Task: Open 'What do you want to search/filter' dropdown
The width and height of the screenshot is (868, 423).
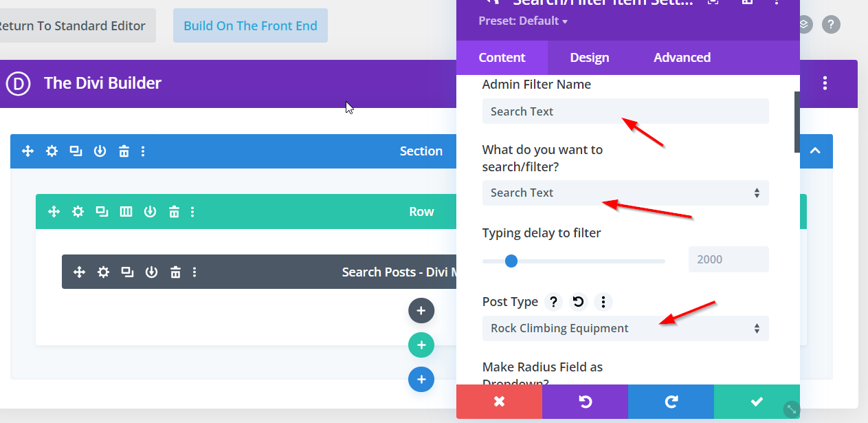Action: (625, 193)
